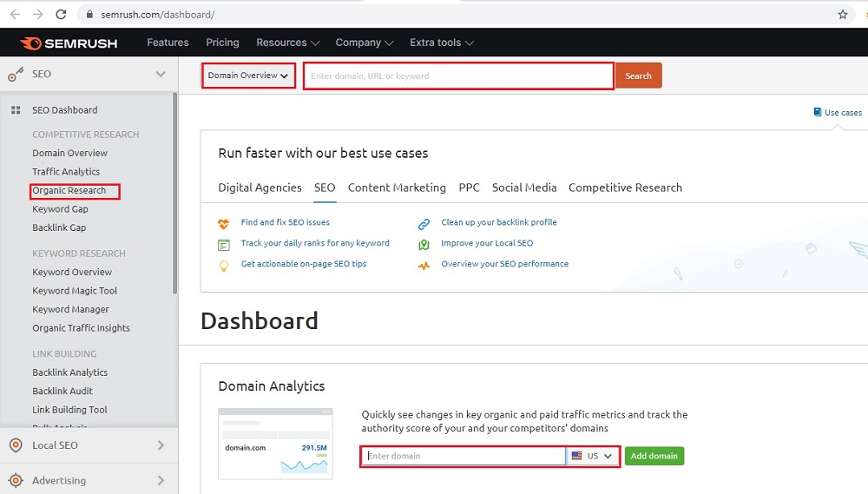Open Overview your SEO performance link
This screenshot has height=494, width=868.
[505, 264]
